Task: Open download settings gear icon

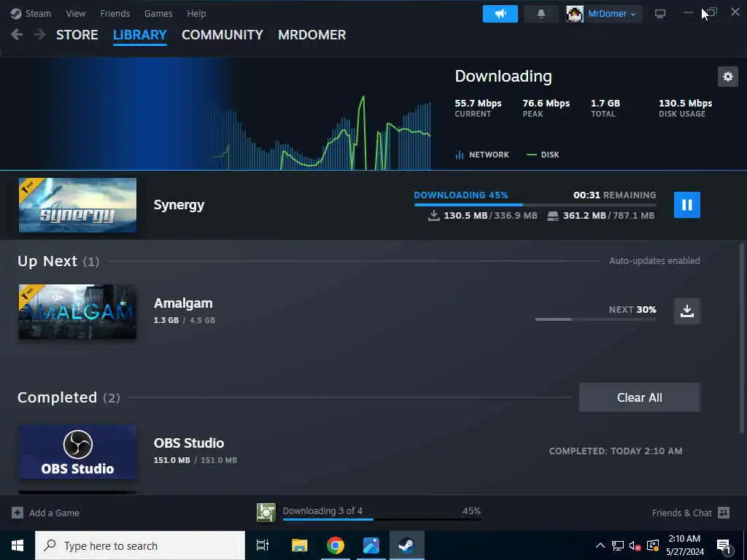Action: tap(727, 77)
